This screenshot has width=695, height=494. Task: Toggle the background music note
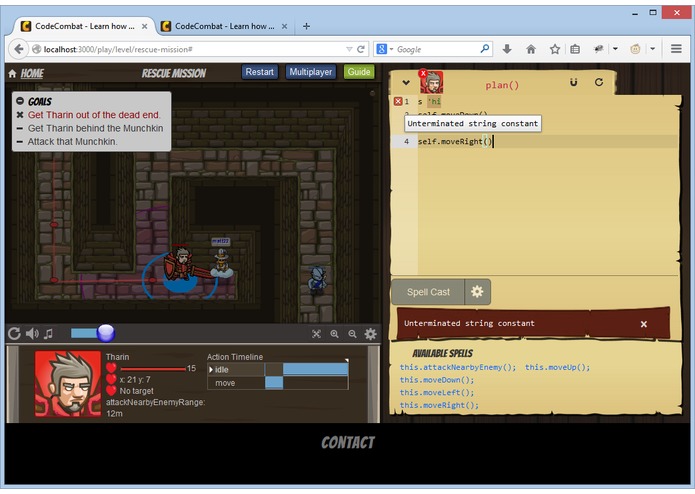coord(48,334)
